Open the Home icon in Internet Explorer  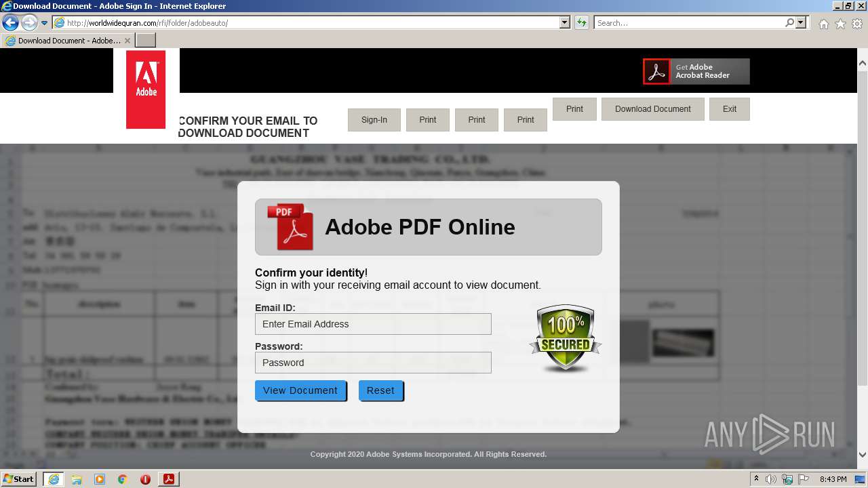823,24
